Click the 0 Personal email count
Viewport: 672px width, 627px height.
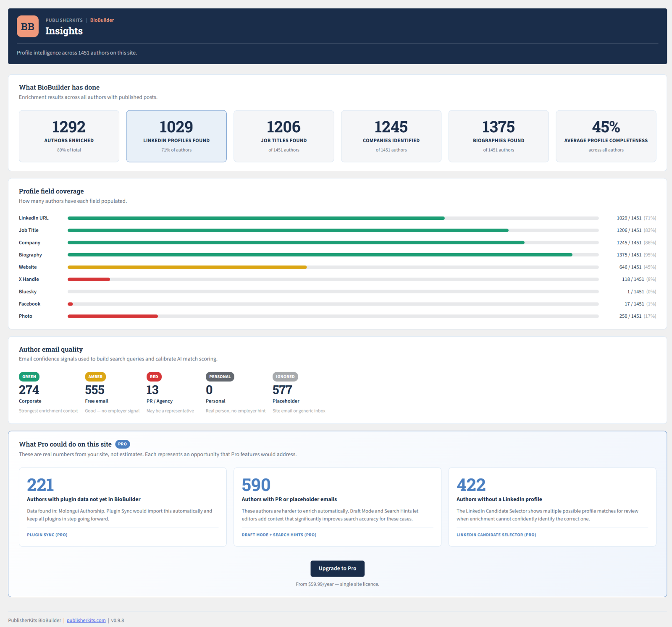coord(209,390)
